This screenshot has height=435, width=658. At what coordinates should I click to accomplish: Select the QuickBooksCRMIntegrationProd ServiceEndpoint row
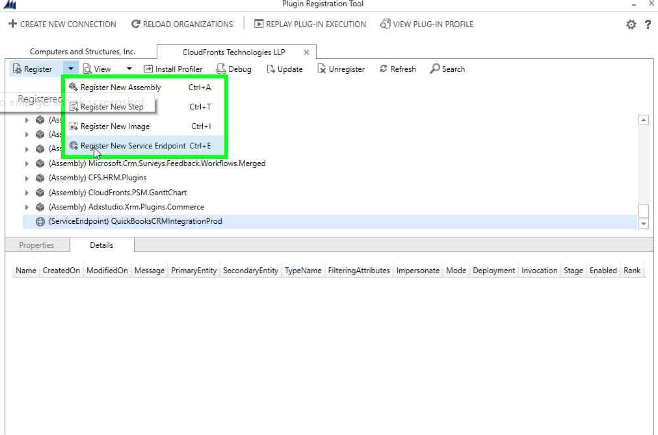(329, 221)
